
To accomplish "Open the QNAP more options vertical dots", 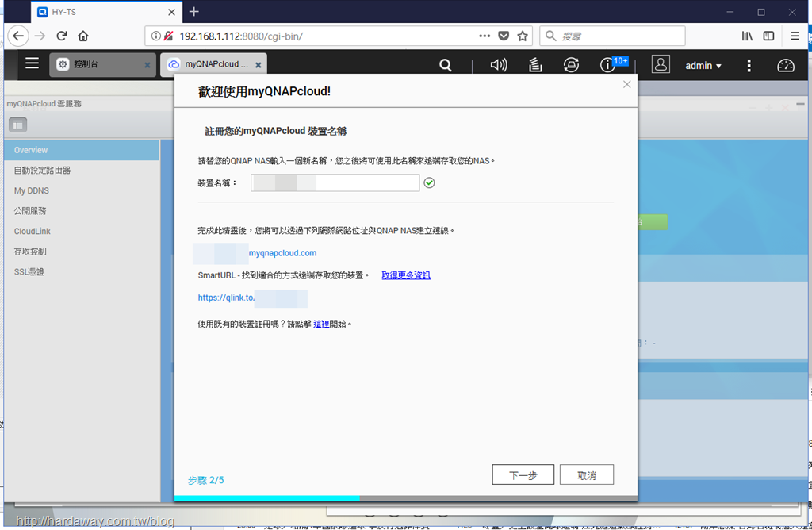I will [749, 65].
